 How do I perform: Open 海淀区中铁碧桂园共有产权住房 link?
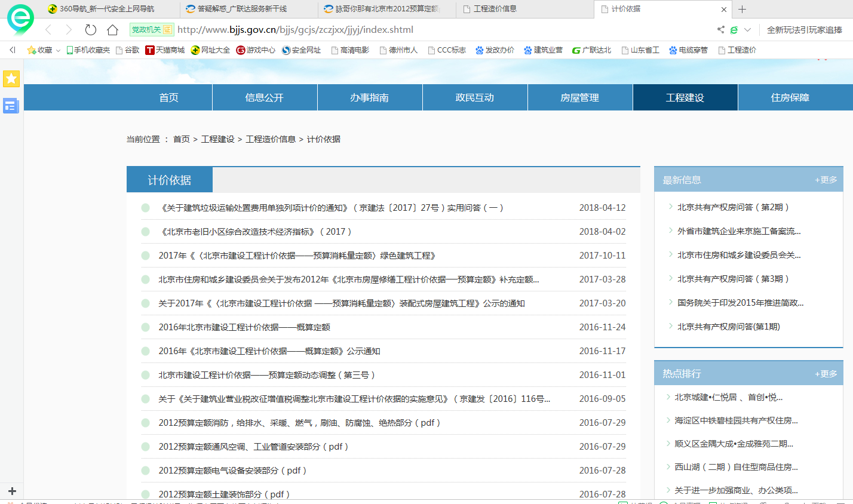[736, 420]
